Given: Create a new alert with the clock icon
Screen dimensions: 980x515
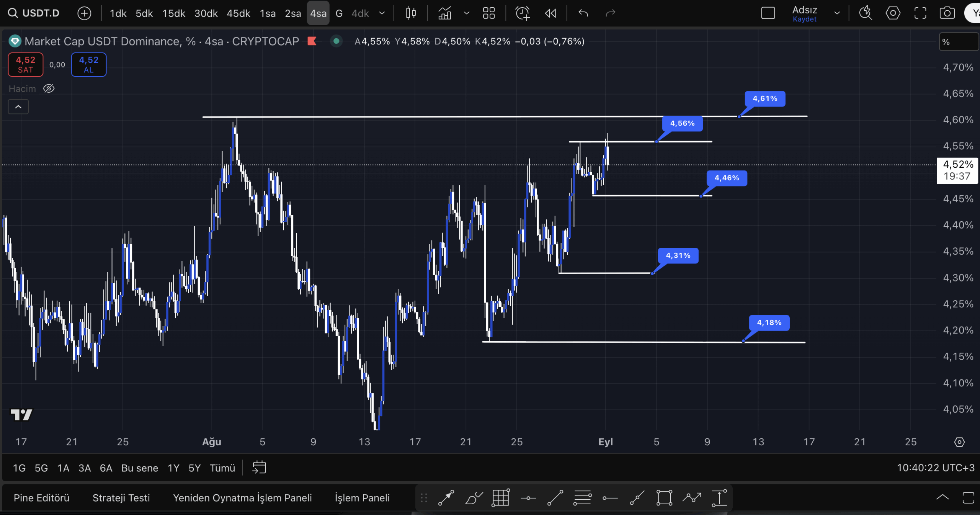Looking at the screenshot, I should pyautogui.click(x=522, y=13).
